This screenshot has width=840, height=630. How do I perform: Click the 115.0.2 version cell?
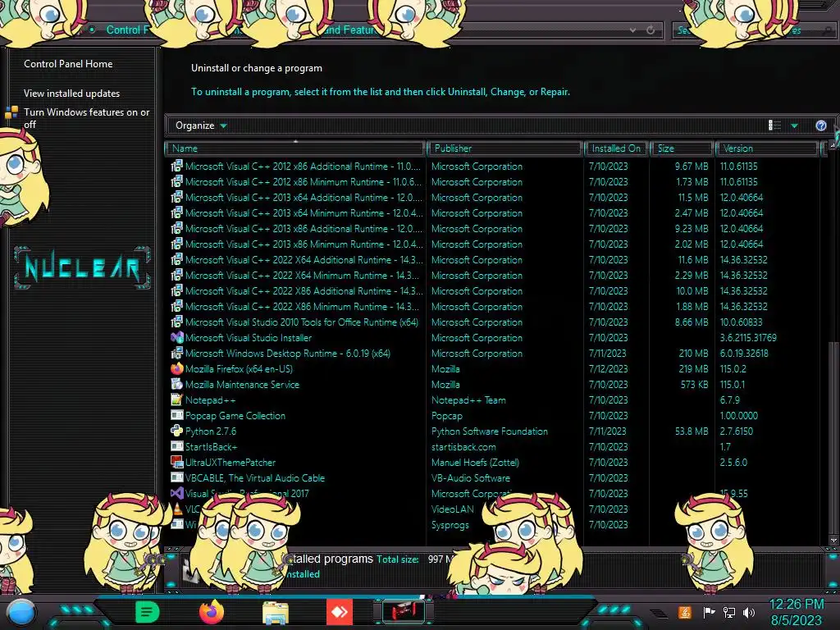[733, 369]
